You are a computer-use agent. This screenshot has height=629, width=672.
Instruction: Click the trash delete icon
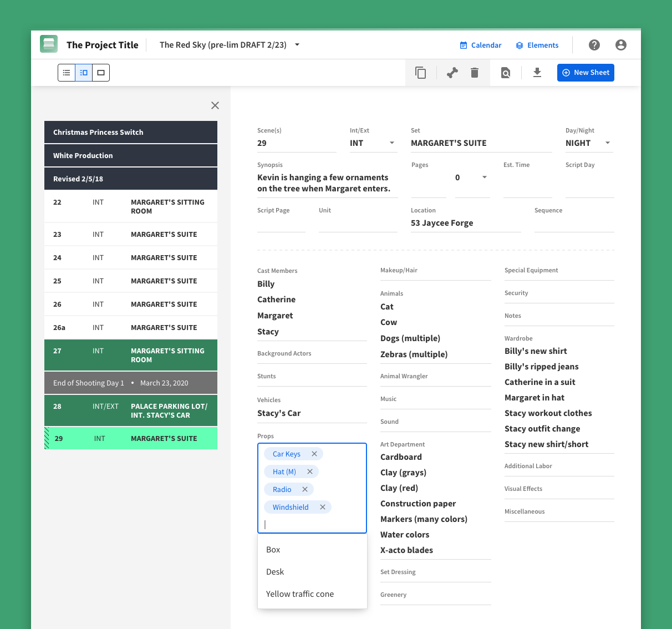tap(475, 73)
